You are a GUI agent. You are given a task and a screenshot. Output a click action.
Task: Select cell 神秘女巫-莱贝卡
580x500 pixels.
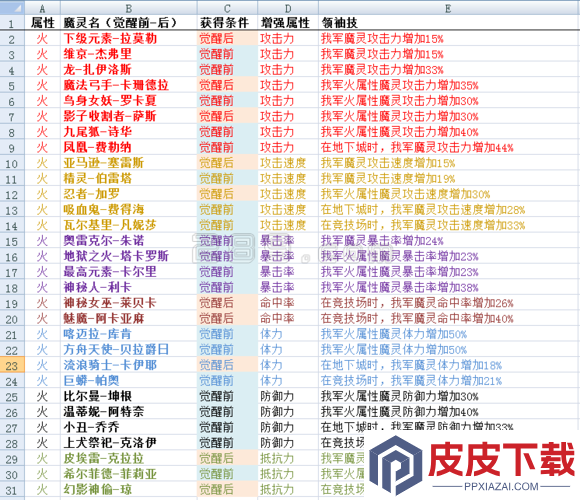(x=129, y=303)
